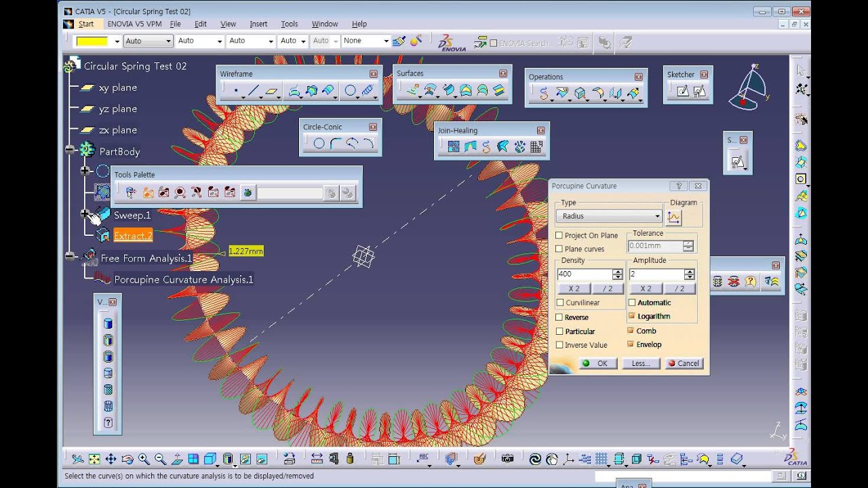Open the Start menu
The image size is (868, 488).
(86, 24)
